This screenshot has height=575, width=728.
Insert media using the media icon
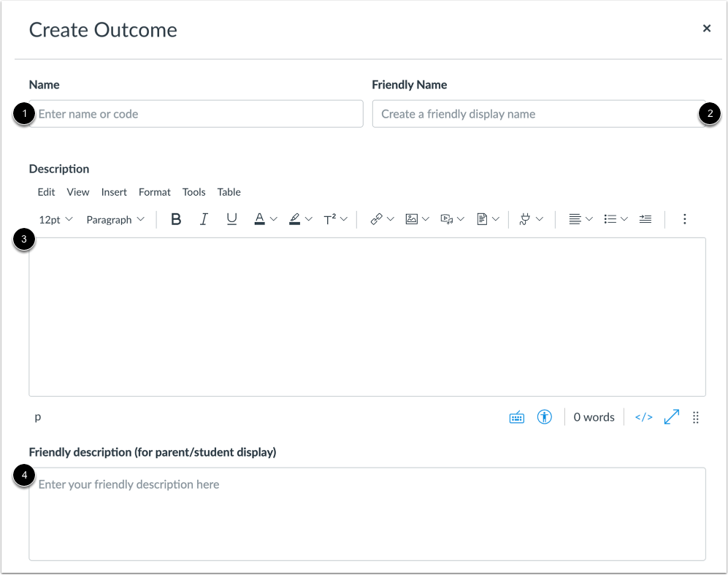[x=448, y=218]
